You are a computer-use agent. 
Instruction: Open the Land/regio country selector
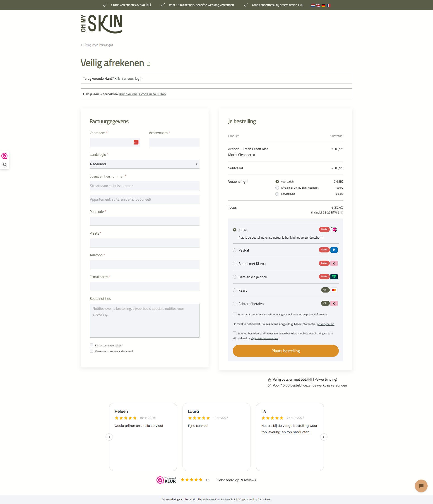point(144,164)
